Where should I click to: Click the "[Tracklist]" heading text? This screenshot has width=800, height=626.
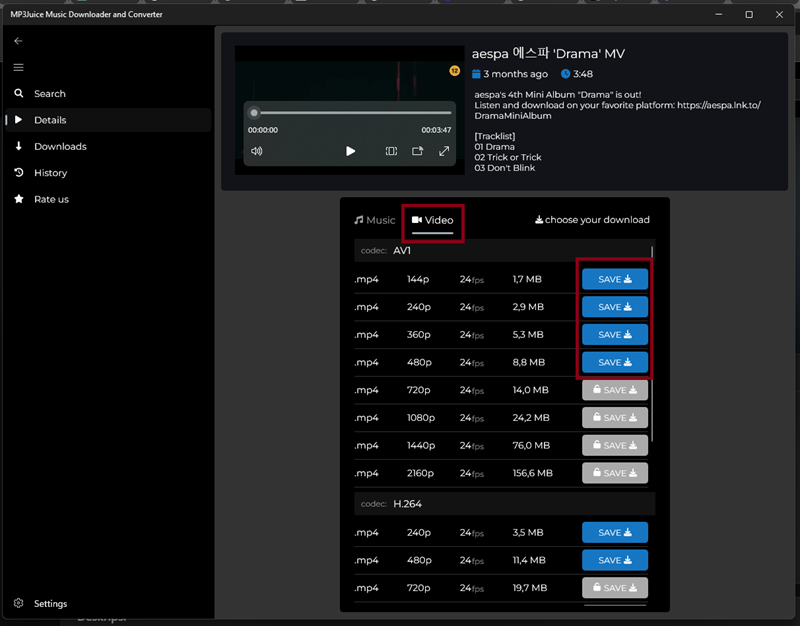[495, 136]
